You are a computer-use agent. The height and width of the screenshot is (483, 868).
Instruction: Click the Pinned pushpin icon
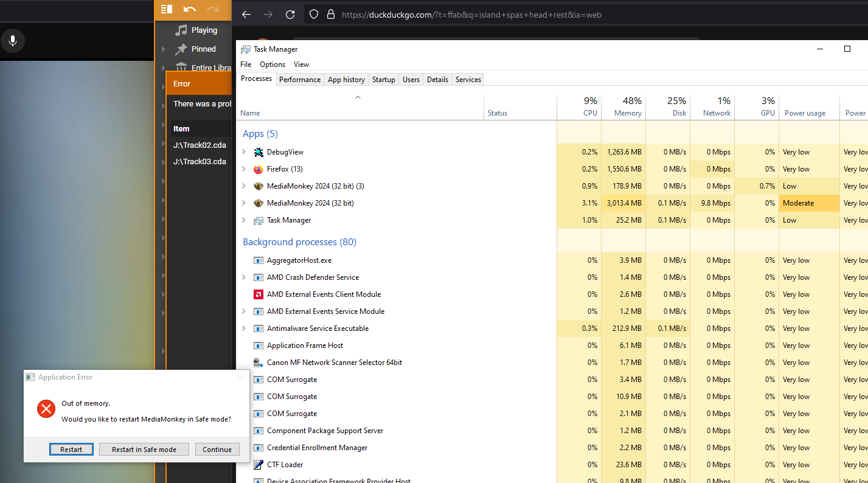pos(181,49)
